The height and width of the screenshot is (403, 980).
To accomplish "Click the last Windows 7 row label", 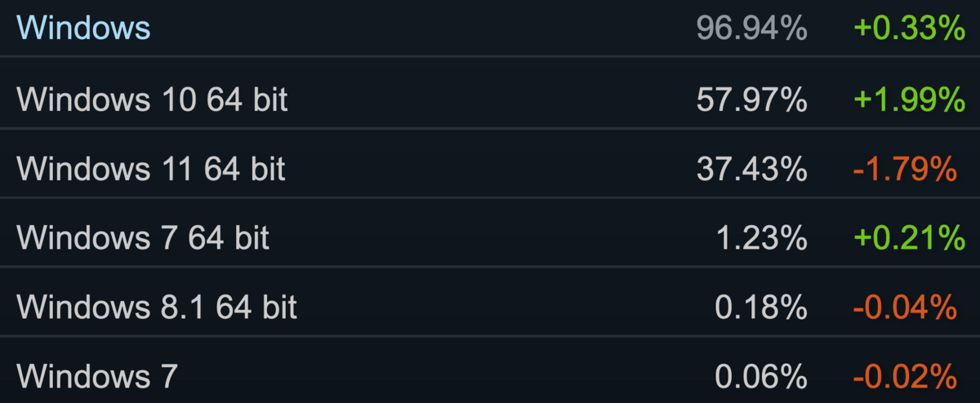I will tap(96, 377).
